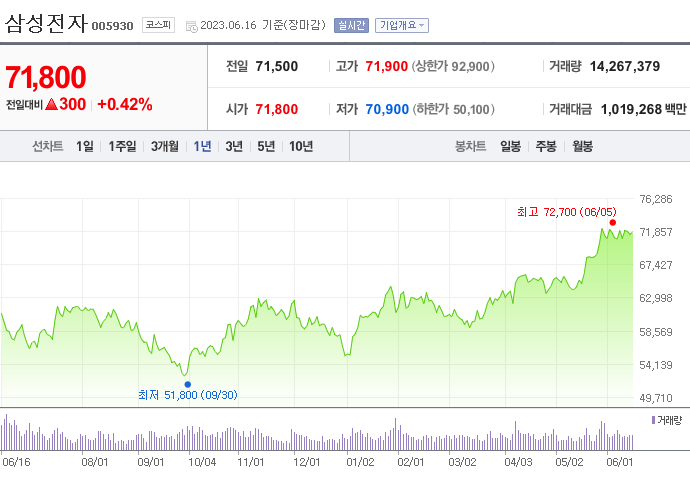The height and width of the screenshot is (484, 690).
Task: Click the 06/16 date axis label
Action: click(16, 462)
